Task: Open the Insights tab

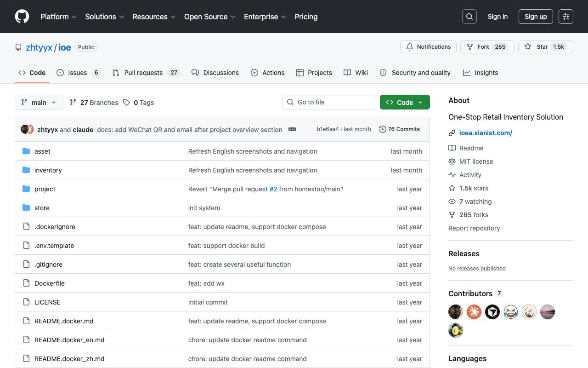Action: (481, 73)
